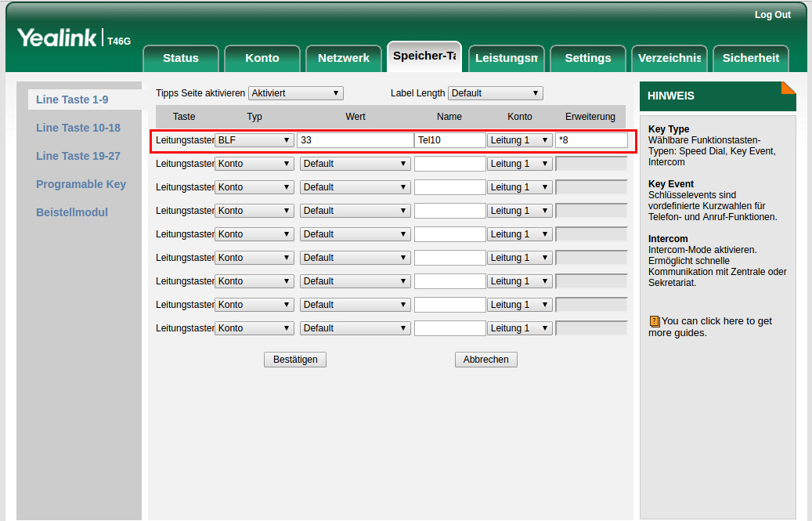Click the Erweiterung field containing *8
Image resolution: width=812 pixels, height=521 pixels.
point(591,140)
